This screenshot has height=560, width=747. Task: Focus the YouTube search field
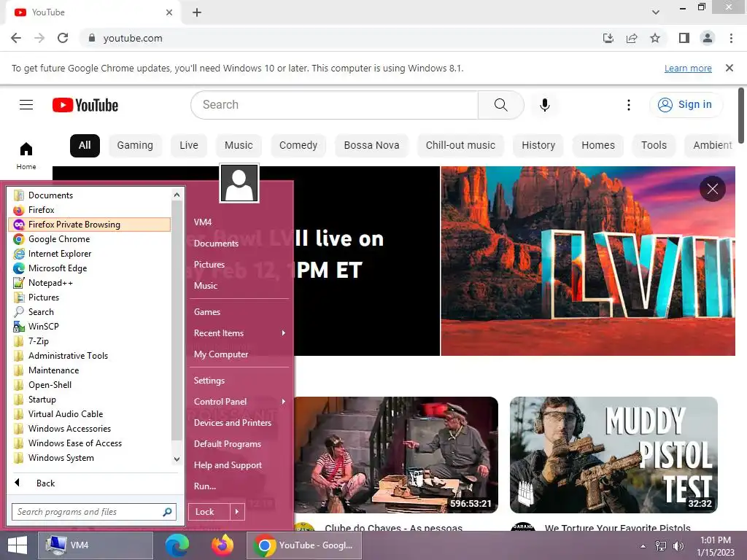tap(334, 105)
